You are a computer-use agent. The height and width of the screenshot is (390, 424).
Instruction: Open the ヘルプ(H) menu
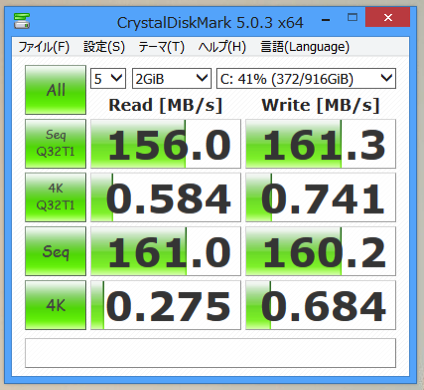(222, 47)
